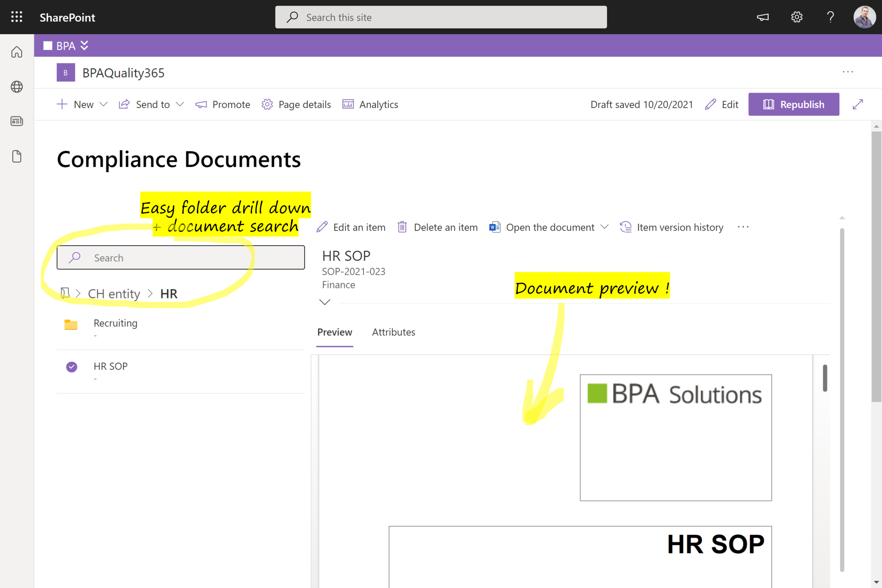The width and height of the screenshot is (882, 588).
Task: Click the page vertical scrollbar
Action: [876, 266]
